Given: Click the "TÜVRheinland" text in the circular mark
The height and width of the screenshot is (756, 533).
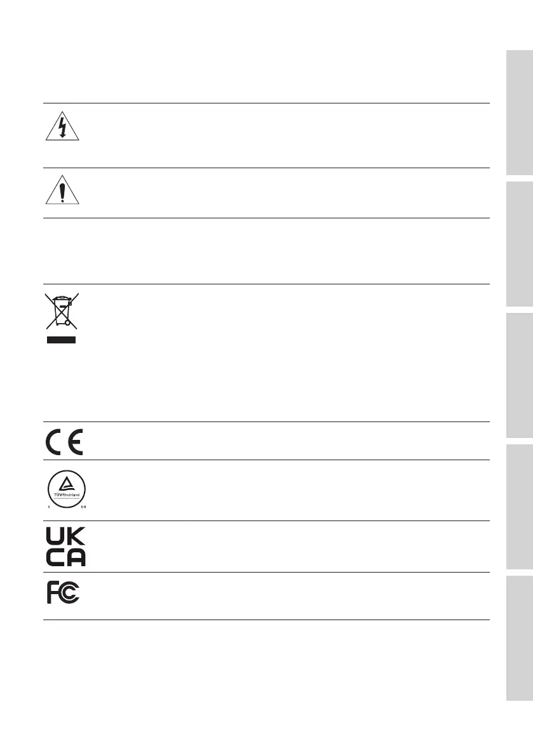Looking at the screenshot, I should pyautogui.click(x=65, y=494).
